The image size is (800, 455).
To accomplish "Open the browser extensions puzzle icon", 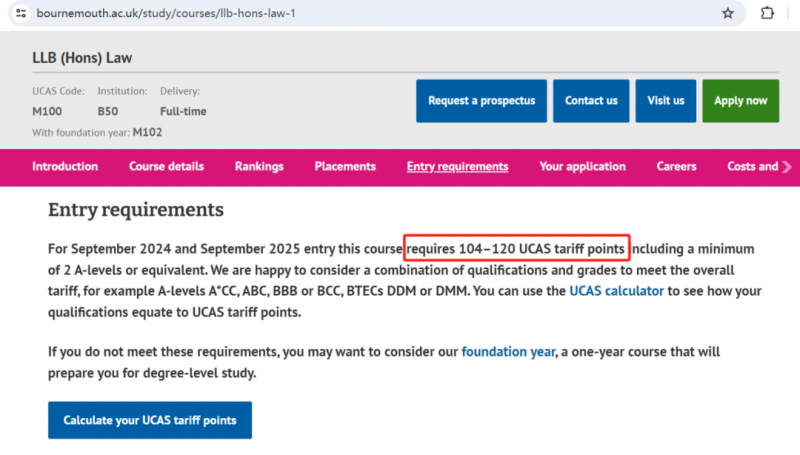I will pos(767,13).
